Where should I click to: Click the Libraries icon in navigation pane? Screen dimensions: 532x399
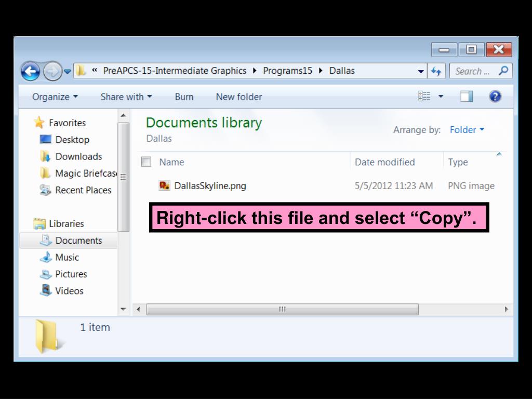(39, 223)
